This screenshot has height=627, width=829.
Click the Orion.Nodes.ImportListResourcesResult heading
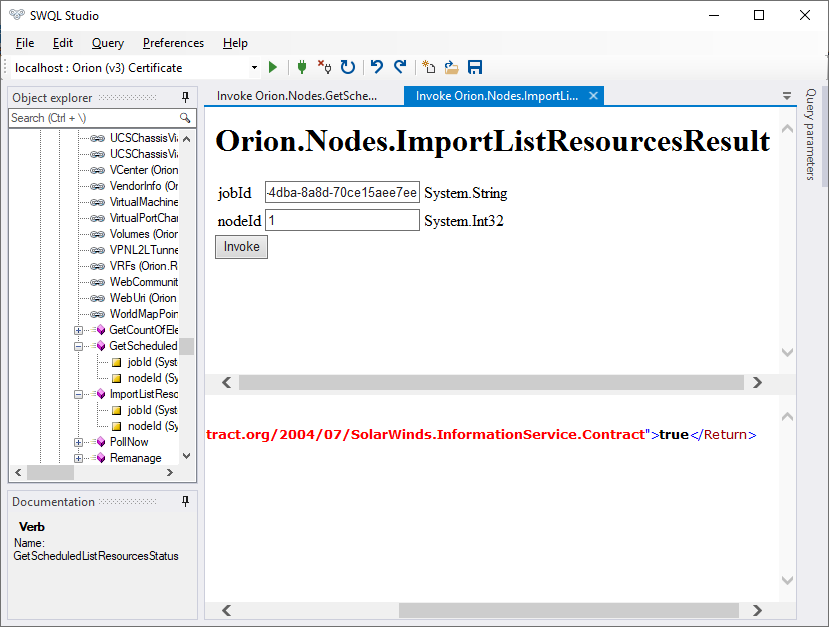coord(493,141)
